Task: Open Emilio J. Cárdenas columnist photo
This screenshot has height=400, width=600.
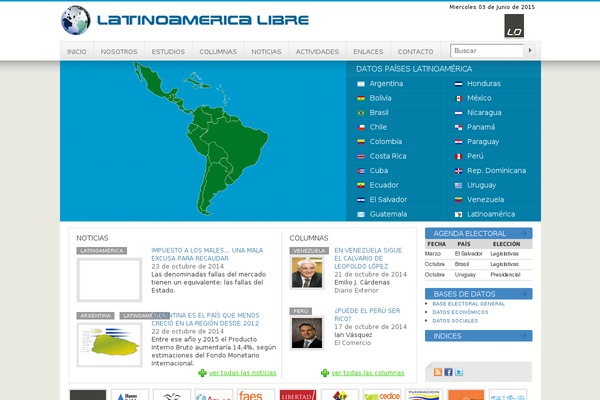Action: tap(307, 273)
